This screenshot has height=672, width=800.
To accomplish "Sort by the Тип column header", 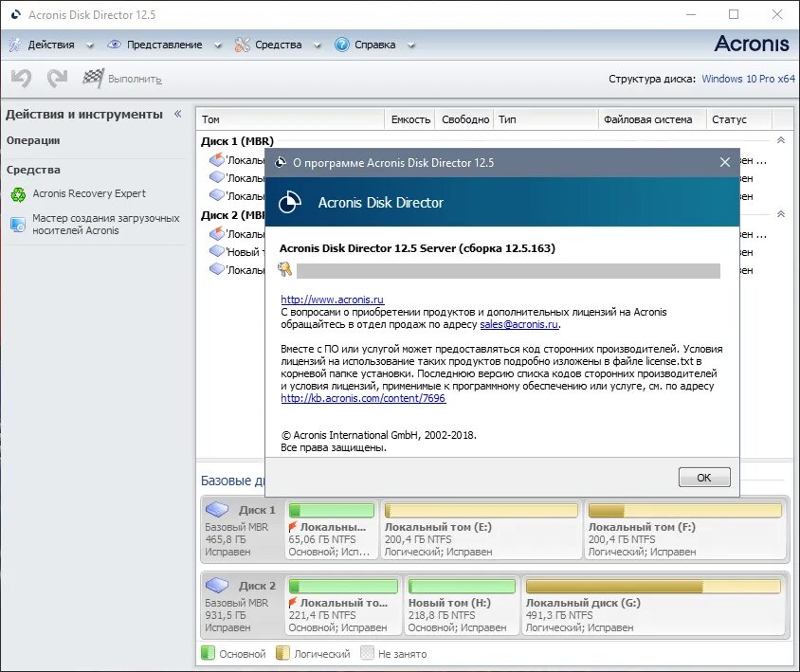I will pos(546,119).
